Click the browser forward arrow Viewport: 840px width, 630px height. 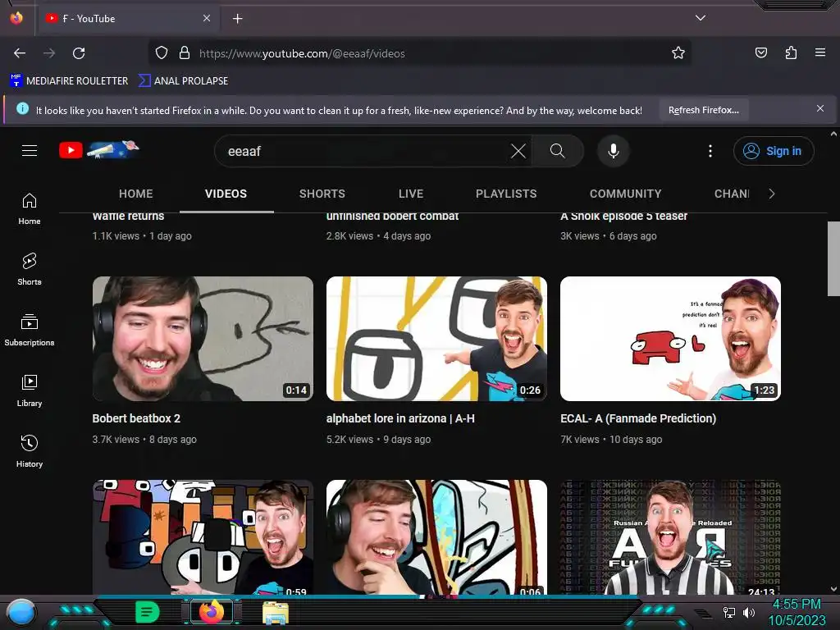(49, 53)
